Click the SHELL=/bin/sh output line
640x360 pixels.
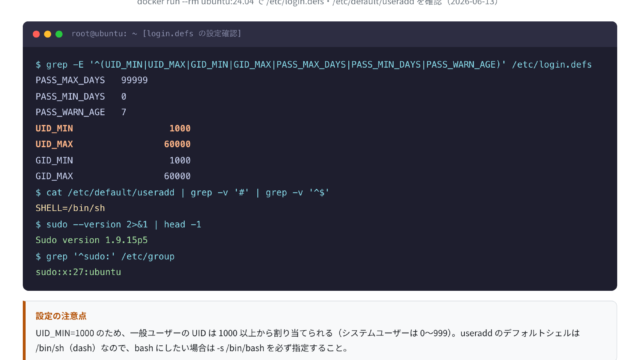(70, 208)
